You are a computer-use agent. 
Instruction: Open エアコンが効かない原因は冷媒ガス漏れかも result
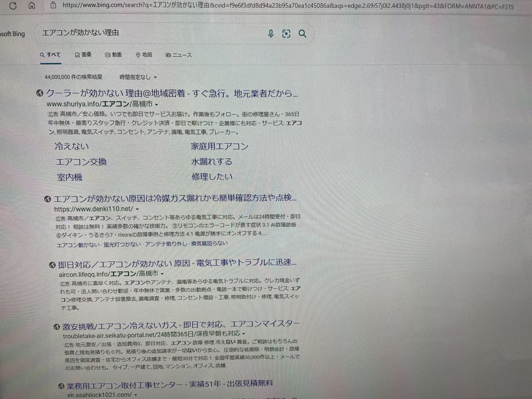pos(175,199)
